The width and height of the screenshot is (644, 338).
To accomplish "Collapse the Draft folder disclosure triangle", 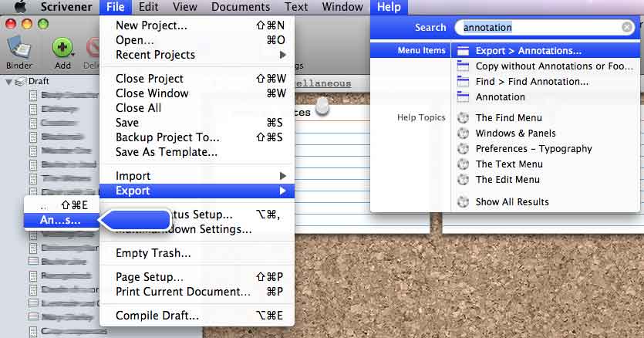I will pos(9,82).
